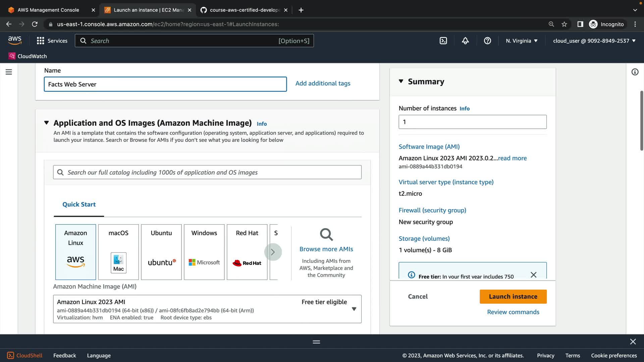Select the Red Hat AMI tile
Screen dimensions: 644x362
[x=247, y=252]
